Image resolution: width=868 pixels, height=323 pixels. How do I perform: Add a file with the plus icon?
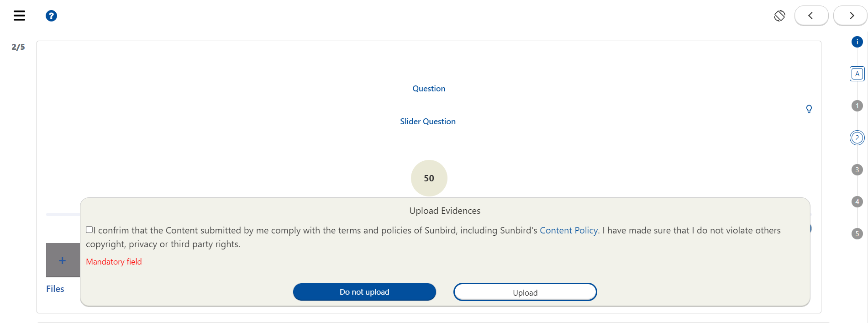click(63, 260)
